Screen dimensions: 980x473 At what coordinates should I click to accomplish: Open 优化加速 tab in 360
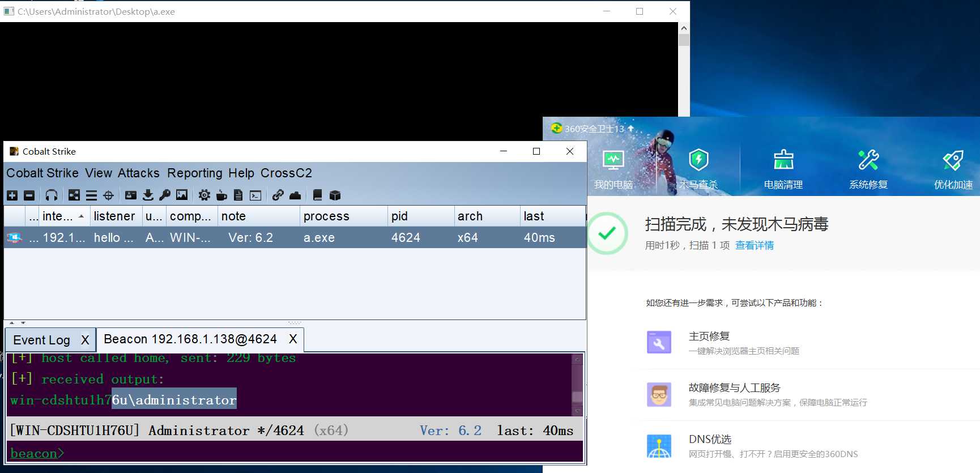point(953,171)
